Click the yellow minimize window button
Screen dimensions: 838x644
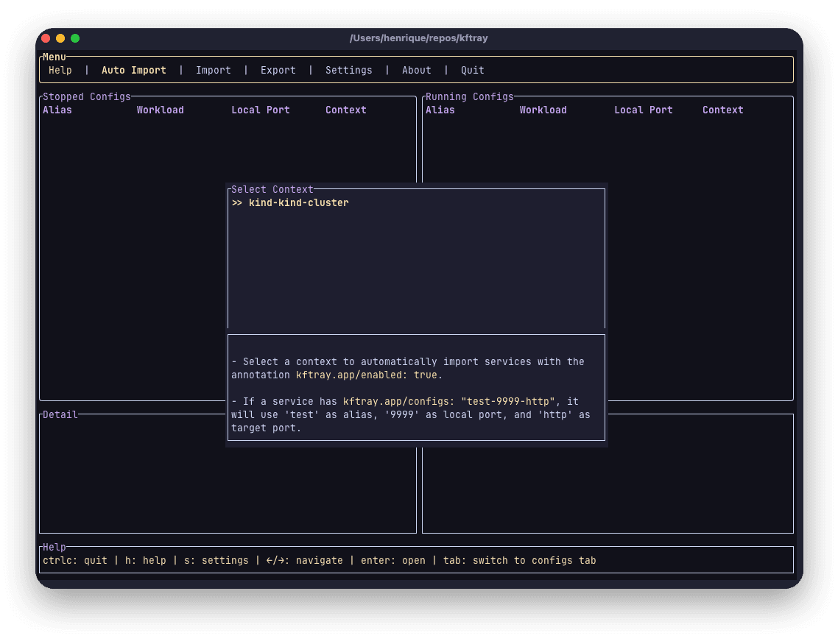point(60,38)
